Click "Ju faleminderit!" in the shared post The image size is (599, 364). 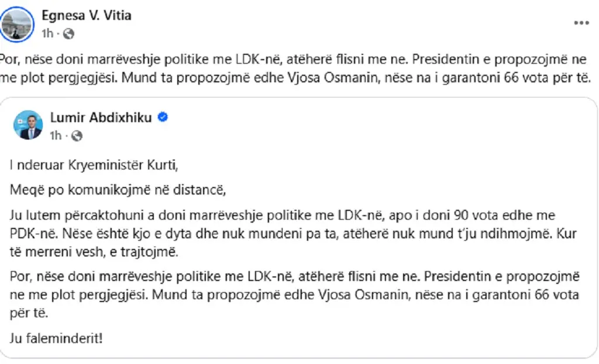[x=56, y=338]
